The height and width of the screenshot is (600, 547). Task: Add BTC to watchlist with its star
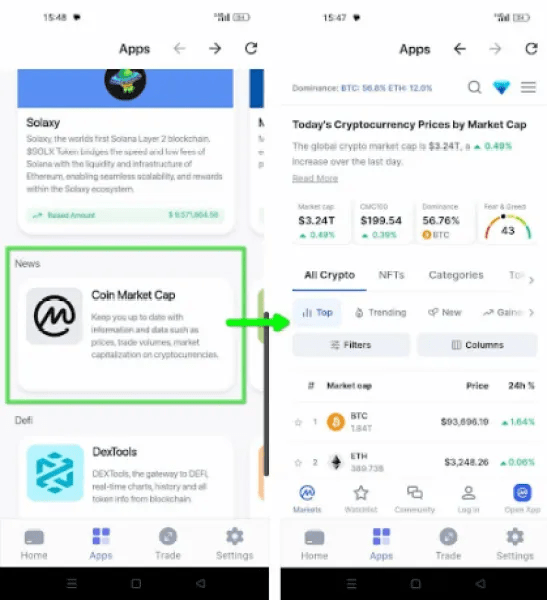(298, 422)
